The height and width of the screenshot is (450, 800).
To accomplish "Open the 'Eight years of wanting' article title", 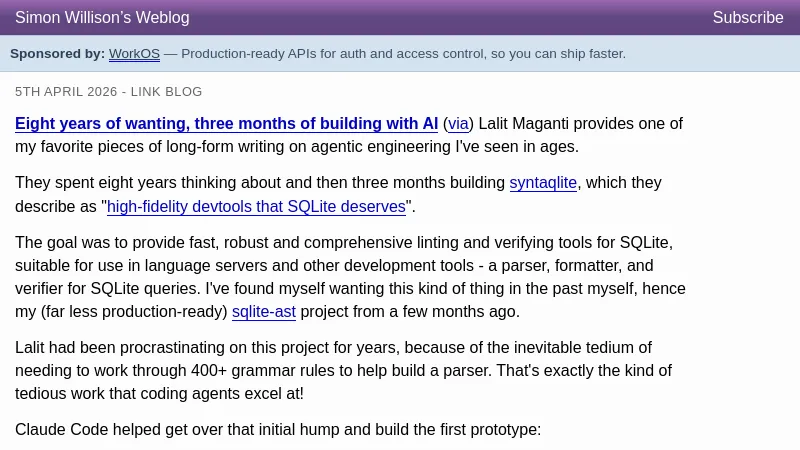I will [x=226, y=124].
